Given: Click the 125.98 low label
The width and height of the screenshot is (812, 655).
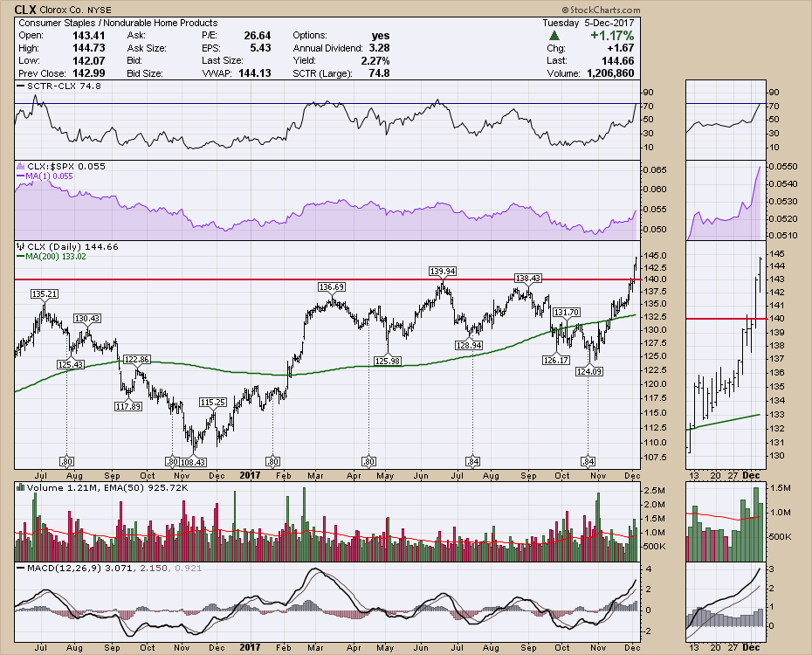Looking at the screenshot, I should point(388,362).
